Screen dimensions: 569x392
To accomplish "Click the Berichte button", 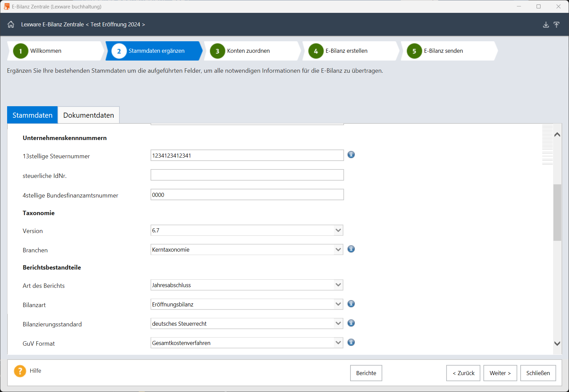I will point(366,373).
